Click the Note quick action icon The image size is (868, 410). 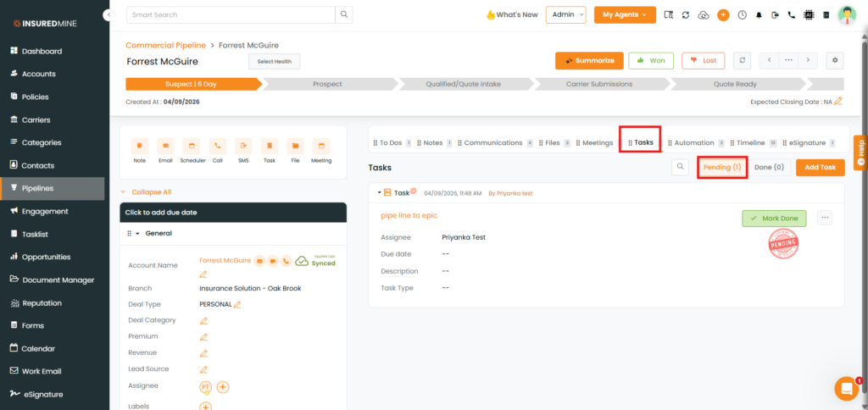140,147
